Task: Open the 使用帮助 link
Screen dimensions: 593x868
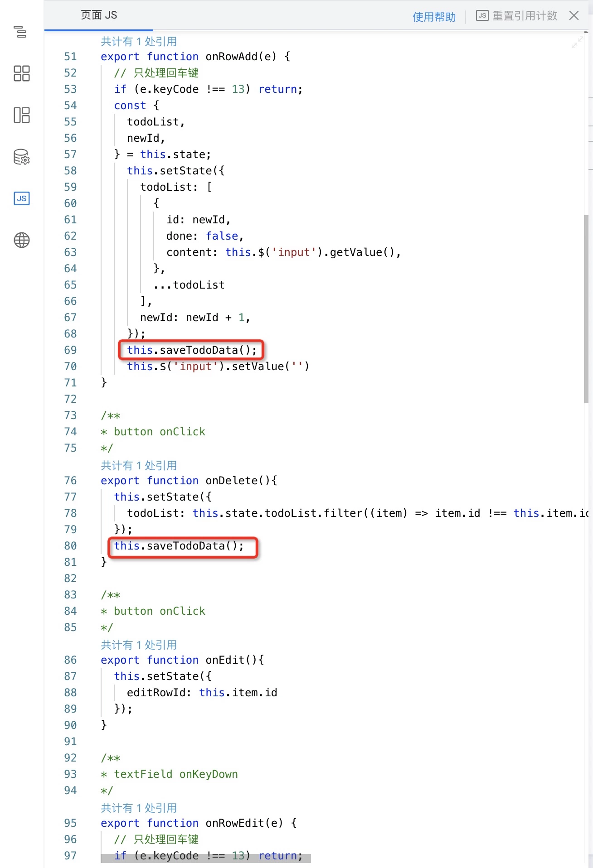Action: point(434,17)
